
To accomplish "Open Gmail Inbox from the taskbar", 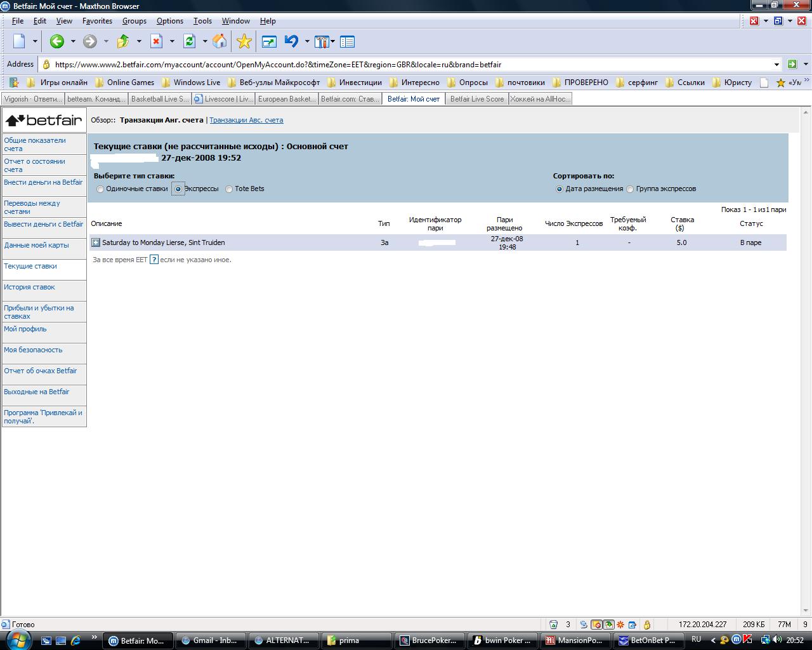I will click(x=210, y=640).
